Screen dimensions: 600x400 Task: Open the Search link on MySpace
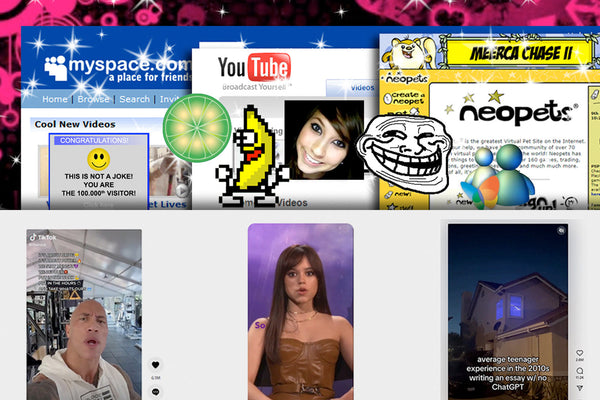[x=134, y=100]
